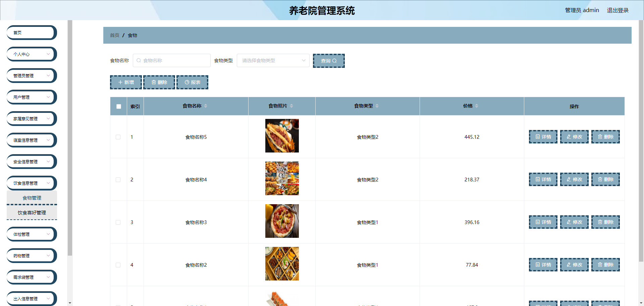This screenshot has width=644, height=306.
Task: Select the 饮食喜好管理 submenu item
Action: [x=32, y=213]
